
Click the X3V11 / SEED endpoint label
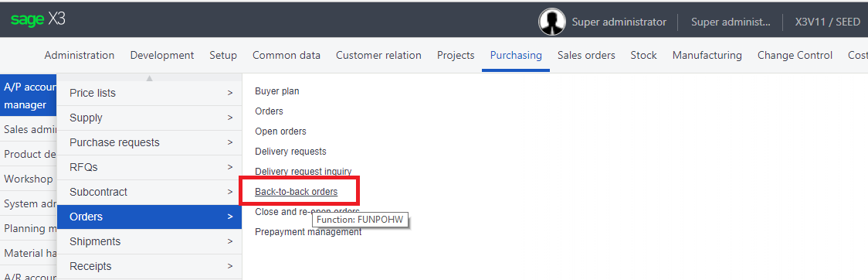[x=828, y=22]
